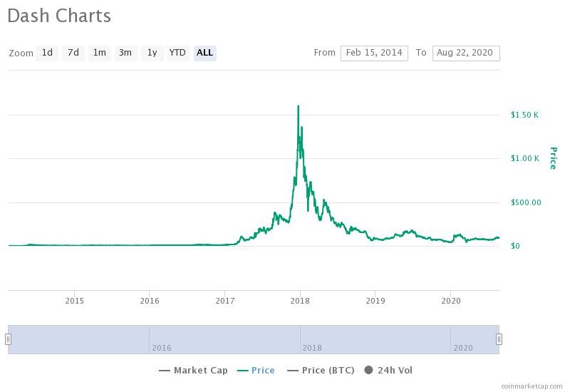Click the $500.00 price axis label

tap(526, 202)
